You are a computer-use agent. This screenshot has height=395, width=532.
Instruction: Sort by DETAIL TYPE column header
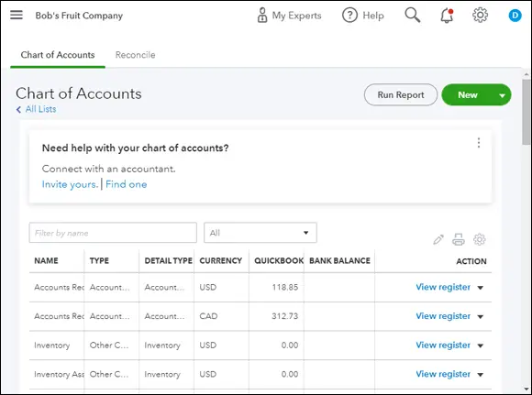pos(168,260)
